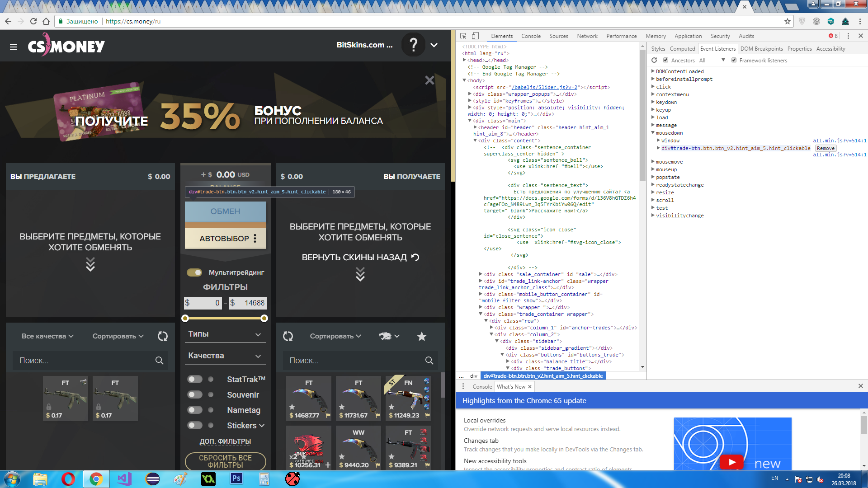Click the right price range slider handle

[x=264, y=319]
